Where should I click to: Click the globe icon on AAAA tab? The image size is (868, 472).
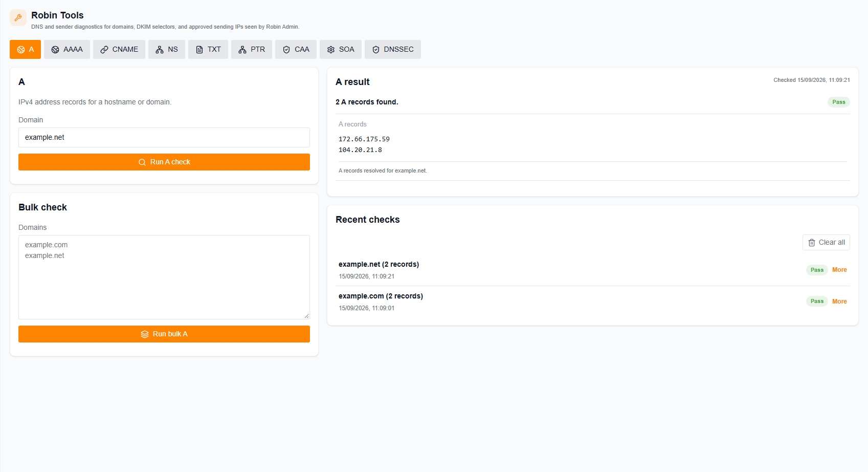55,50
